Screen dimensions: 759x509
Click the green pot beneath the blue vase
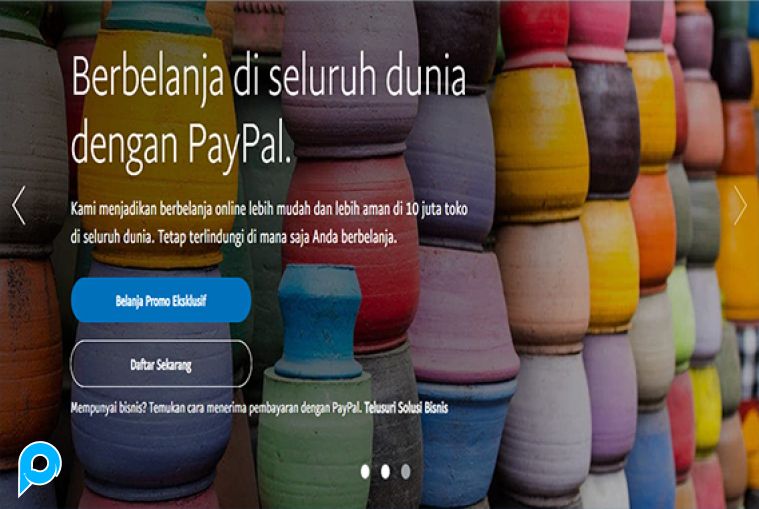point(315,435)
